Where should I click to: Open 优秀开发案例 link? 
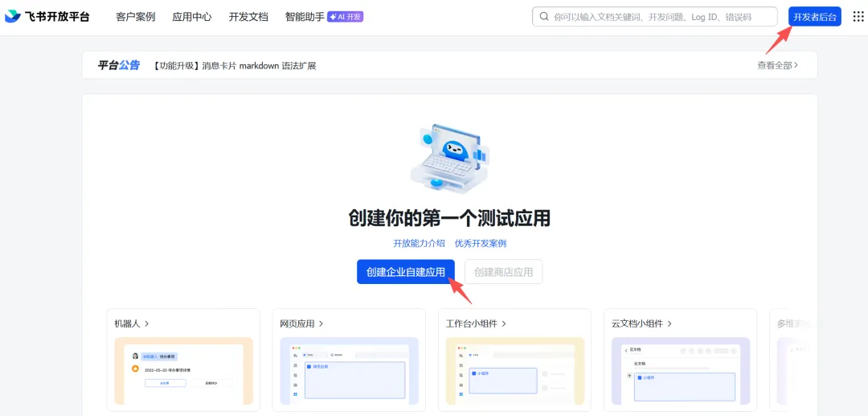[x=481, y=243]
